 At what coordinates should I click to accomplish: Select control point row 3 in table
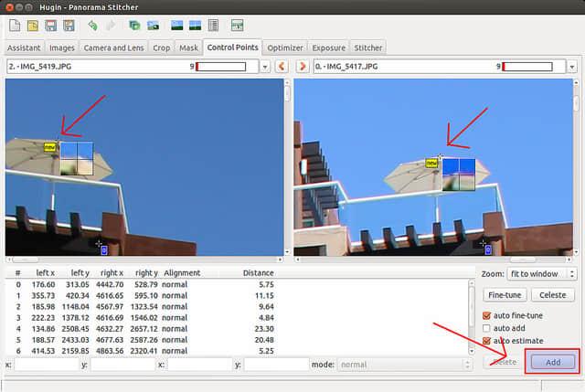click(x=137, y=317)
